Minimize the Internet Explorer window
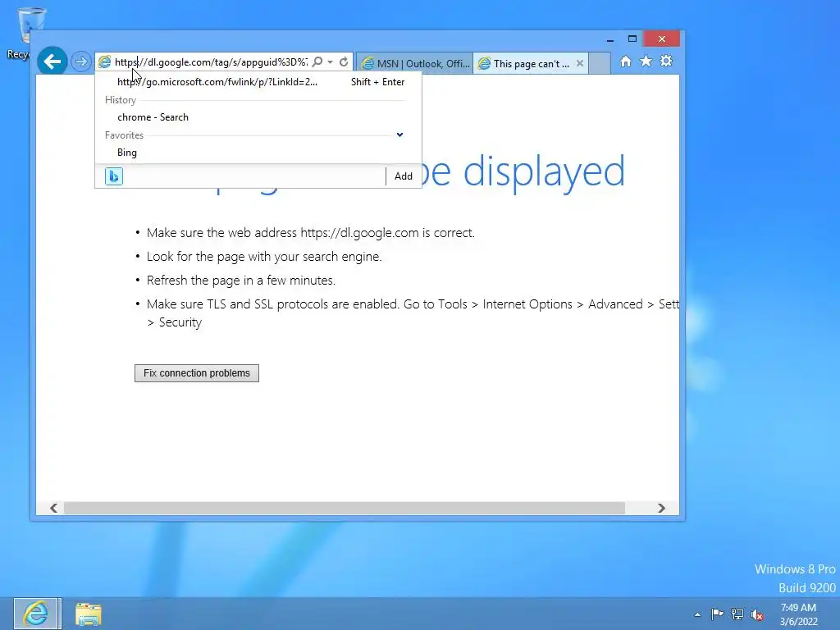 [609, 39]
